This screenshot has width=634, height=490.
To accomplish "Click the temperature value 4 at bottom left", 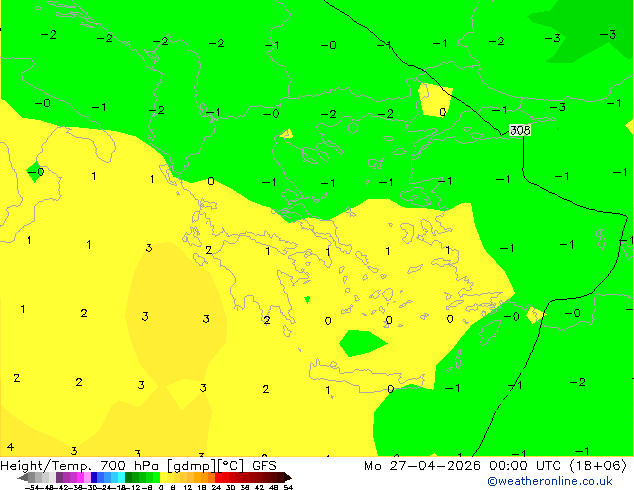I will pyautogui.click(x=11, y=447).
